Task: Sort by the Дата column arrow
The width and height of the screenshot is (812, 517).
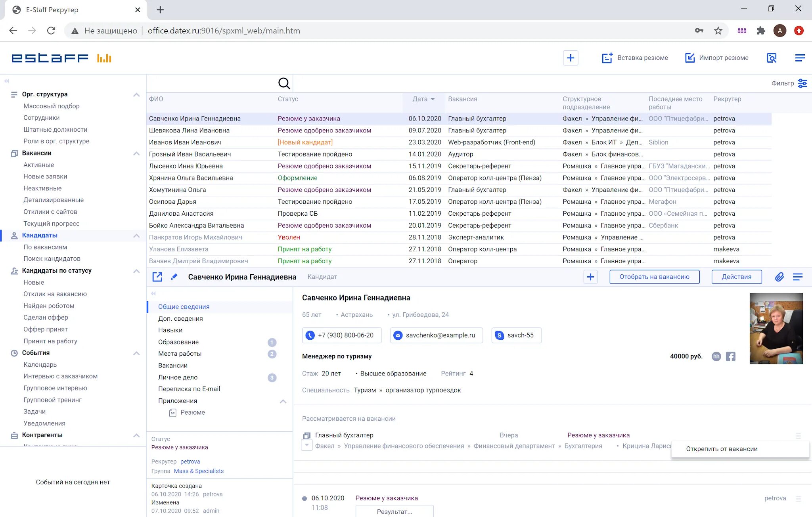Action: [x=433, y=99]
